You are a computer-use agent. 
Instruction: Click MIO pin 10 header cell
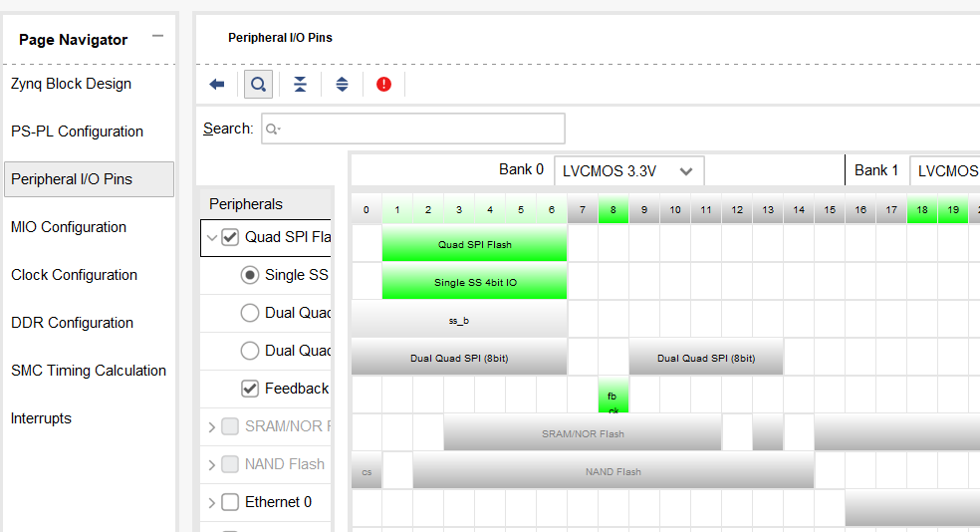point(675,209)
